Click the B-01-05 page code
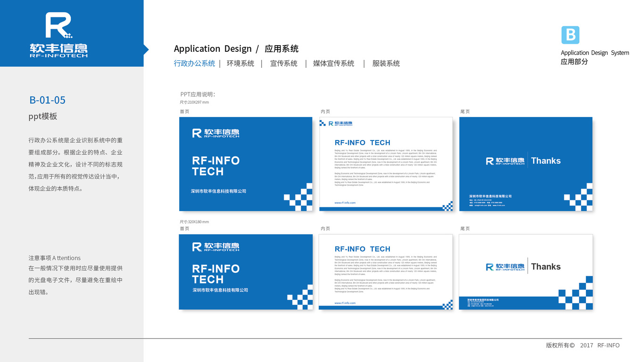This screenshot has height=362, width=644. click(x=47, y=100)
